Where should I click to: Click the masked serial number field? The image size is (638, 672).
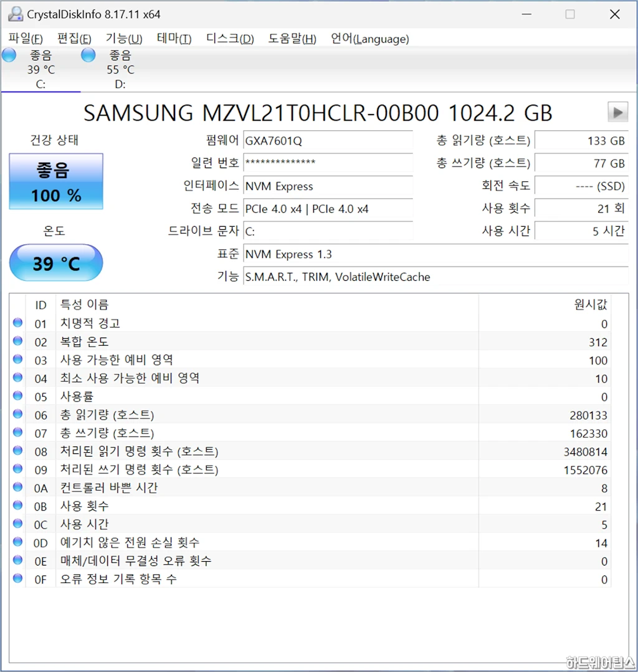[x=328, y=163]
